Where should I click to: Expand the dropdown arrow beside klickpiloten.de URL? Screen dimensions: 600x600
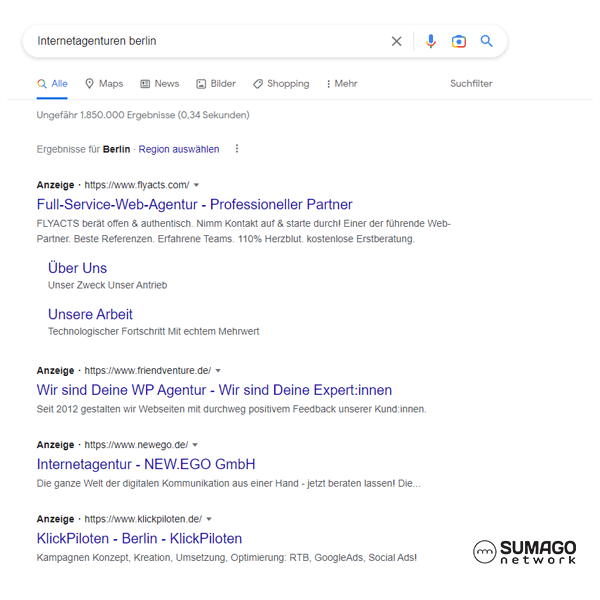pos(209,519)
